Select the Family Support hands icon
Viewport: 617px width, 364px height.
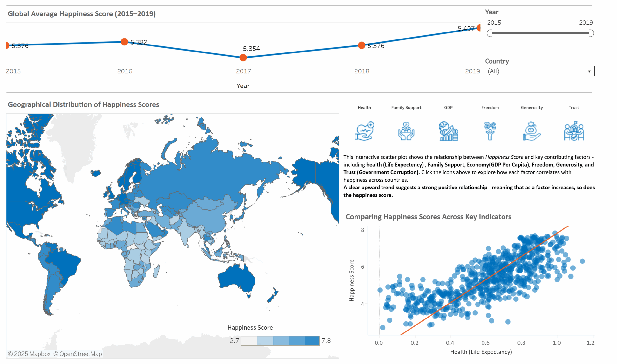click(406, 131)
